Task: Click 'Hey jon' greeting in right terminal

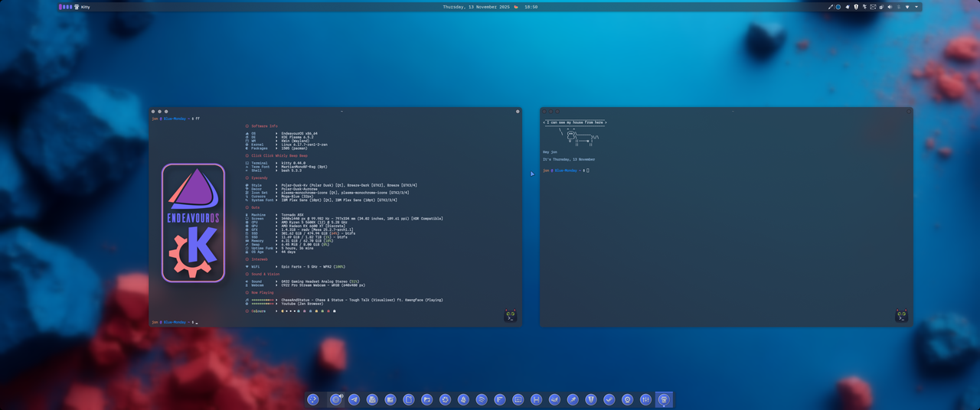Action: (550, 152)
